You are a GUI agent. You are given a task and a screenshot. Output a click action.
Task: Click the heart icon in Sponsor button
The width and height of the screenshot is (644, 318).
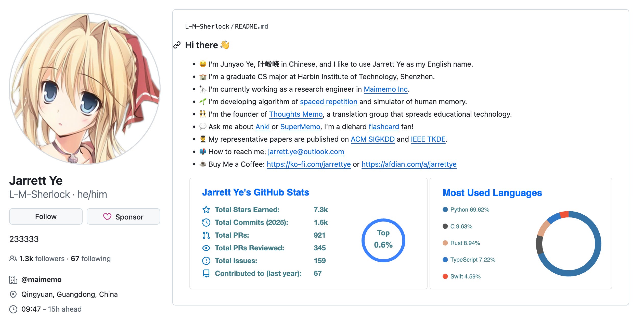click(x=107, y=217)
